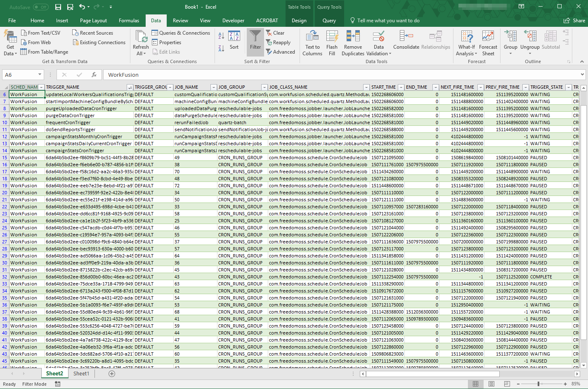
Task: Sort Z to A descending
Action: pyautogui.click(x=221, y=49)
